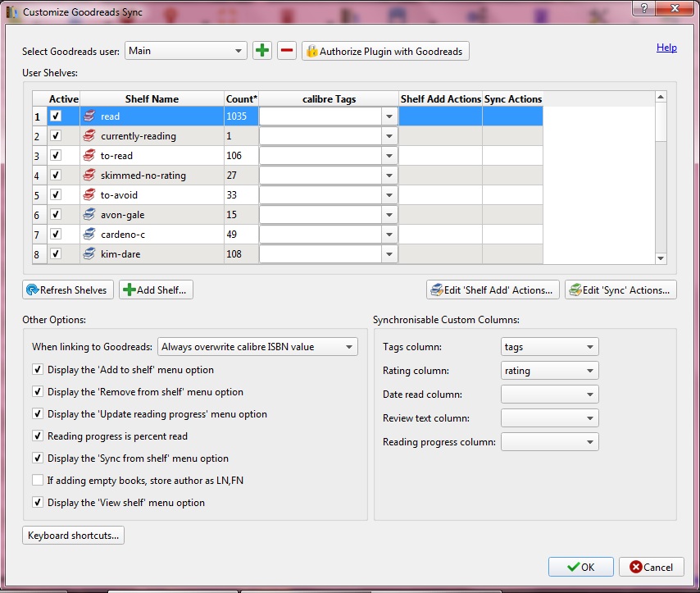Open calibre Tags dropdown for skimmed-no-rating
The image size is (700, 593).
(389, 176)
